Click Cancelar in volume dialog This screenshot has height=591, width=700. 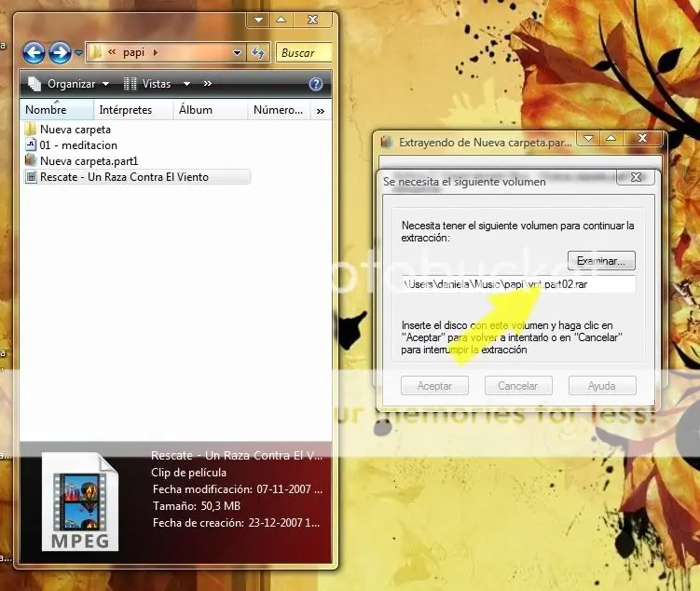[x=518, y=386]
